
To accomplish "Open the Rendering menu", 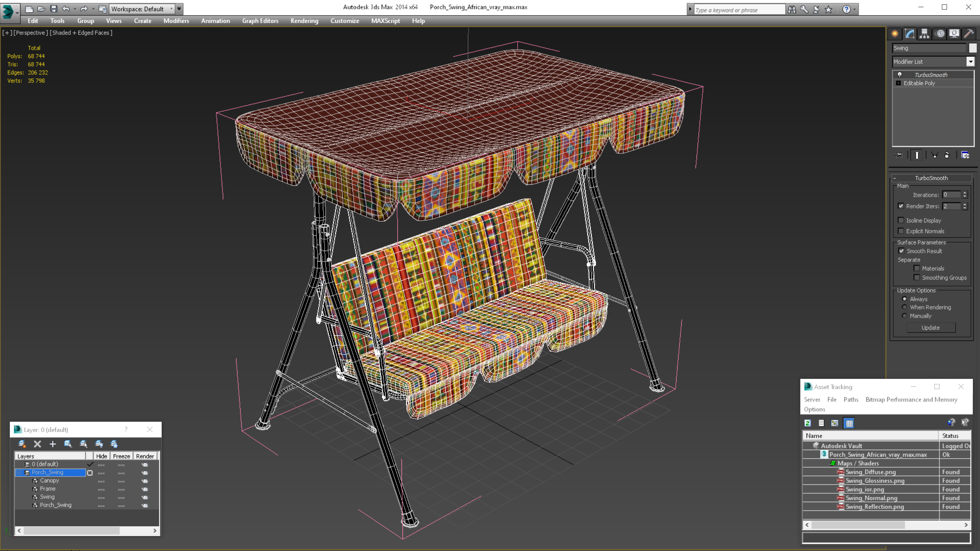I will [x=304, y=21].
